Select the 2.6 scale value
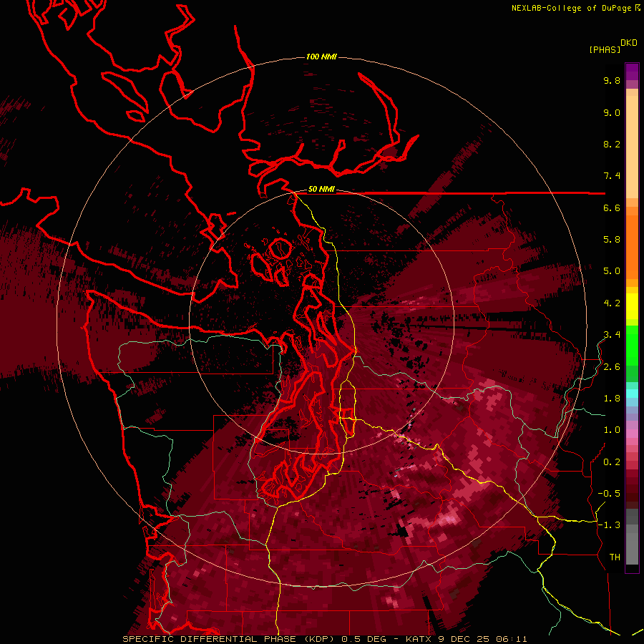 click(612, 367)
